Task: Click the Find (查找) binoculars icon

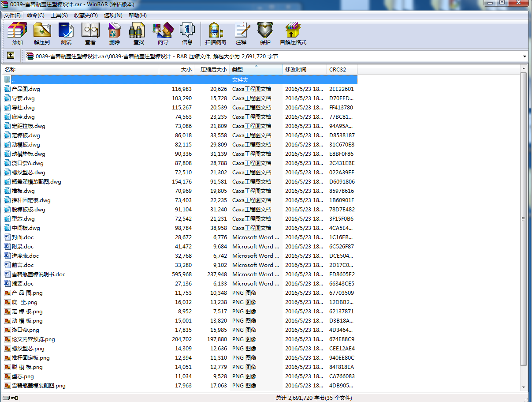Action: (x=139, y=34)
